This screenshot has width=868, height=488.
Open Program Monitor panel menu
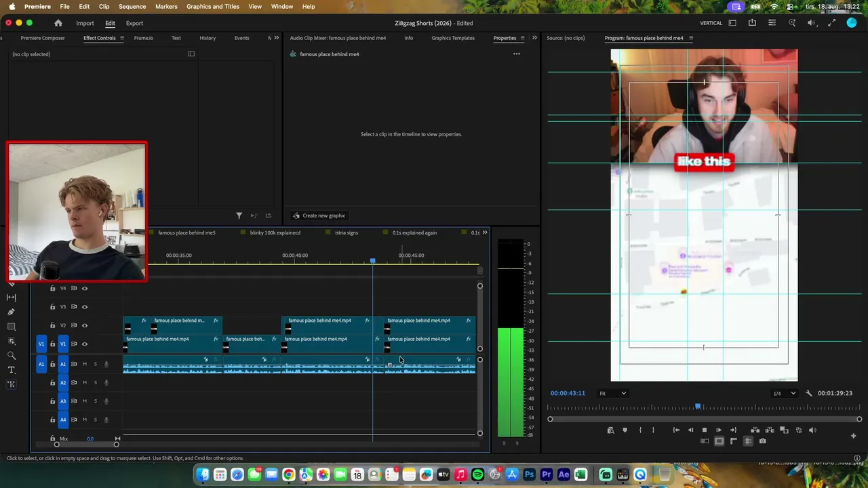tap(690, 38)
